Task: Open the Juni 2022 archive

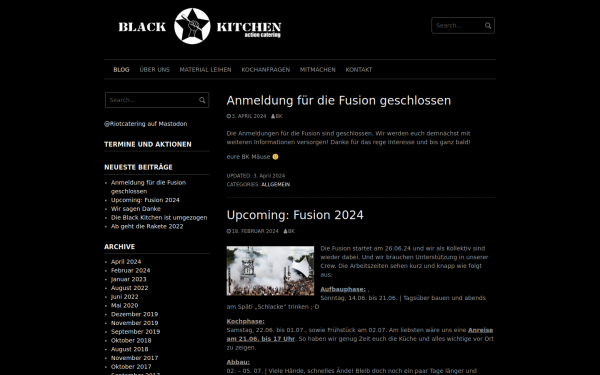Action: pos(125,297)
